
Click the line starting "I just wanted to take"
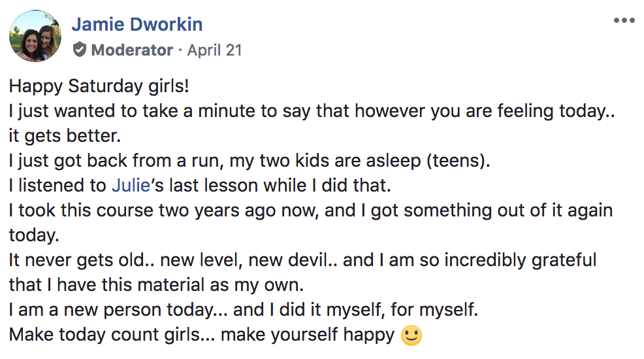(312, 111)
